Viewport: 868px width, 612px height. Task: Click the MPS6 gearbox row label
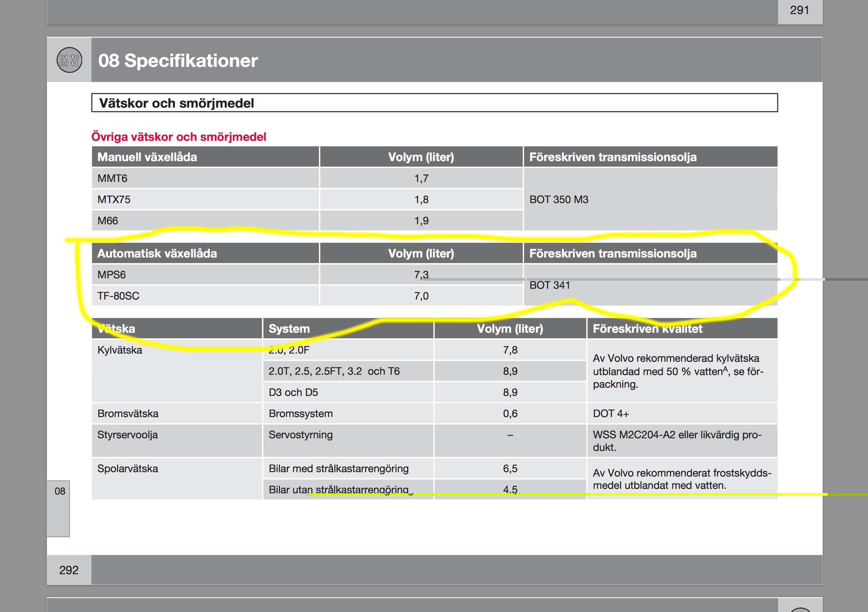[x=112, y=275]
